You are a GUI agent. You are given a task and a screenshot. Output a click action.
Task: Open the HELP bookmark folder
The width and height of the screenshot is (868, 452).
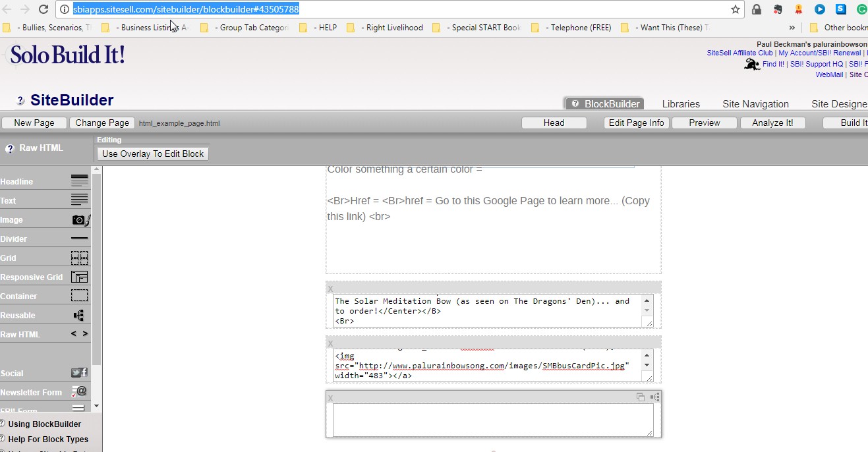tap(318, 28)
